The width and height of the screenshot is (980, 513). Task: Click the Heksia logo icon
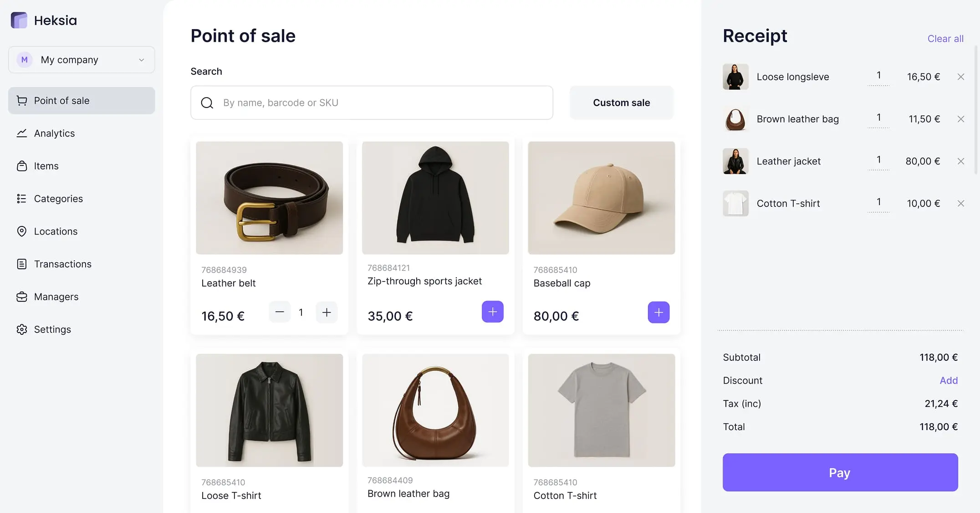(x=19, y=21)
